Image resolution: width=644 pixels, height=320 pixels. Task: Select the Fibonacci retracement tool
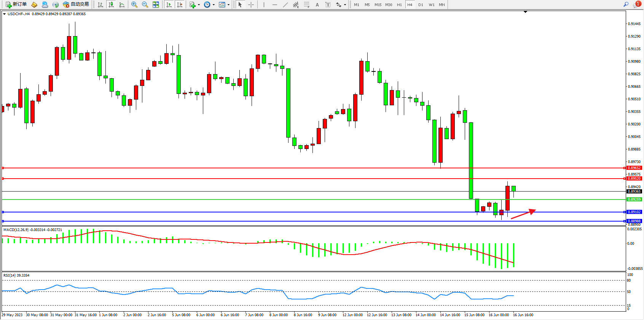pyautogui.click(x=306, y=5)
